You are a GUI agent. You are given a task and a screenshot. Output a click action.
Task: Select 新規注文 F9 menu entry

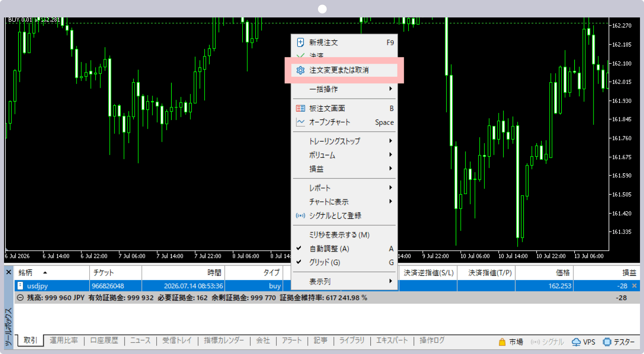(345, 43)
